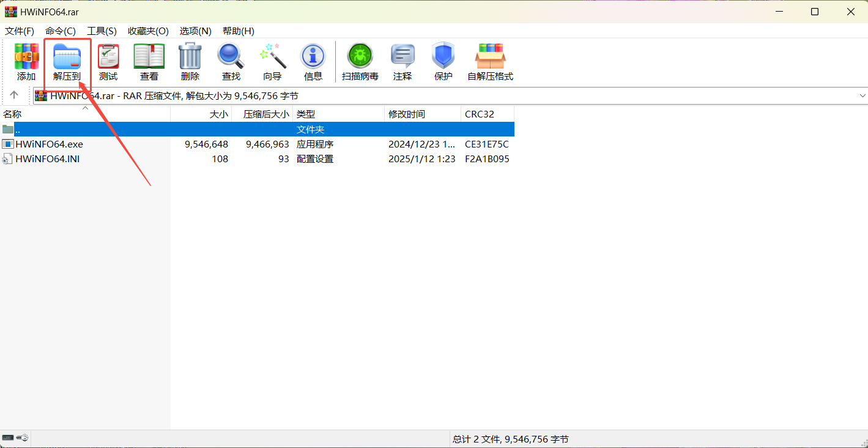Image resolution: width=868 pixels, height=448 pixels.
Task: Open the 文件(F) menu
Action: point(19,31)
